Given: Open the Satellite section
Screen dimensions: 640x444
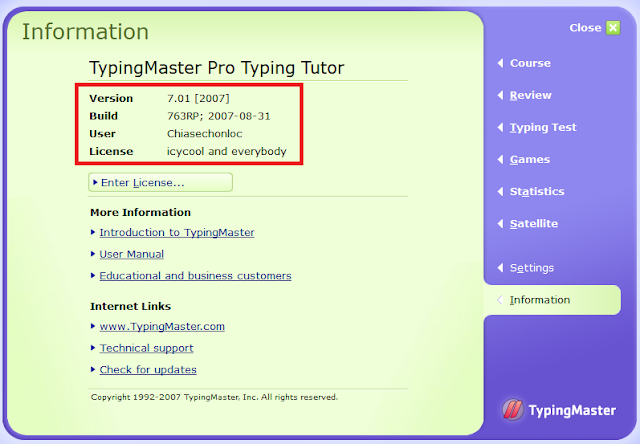Looking at the screenshot, I should (534, 224).
